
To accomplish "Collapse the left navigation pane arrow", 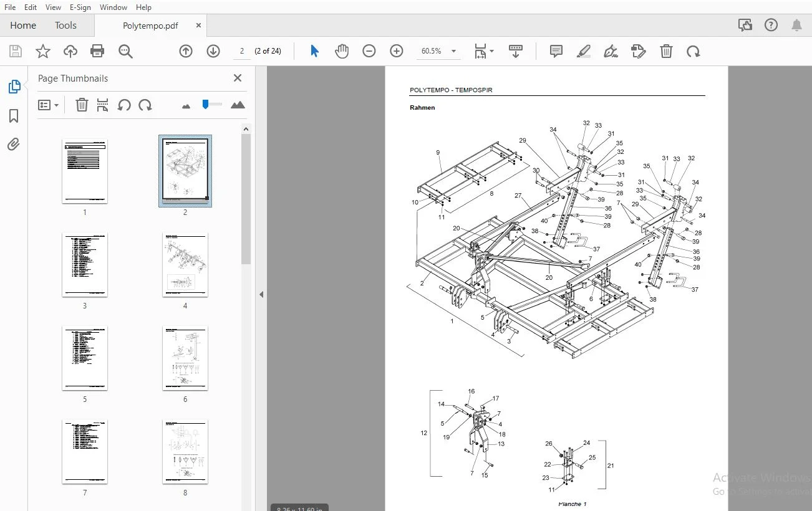I will [261, 294].
